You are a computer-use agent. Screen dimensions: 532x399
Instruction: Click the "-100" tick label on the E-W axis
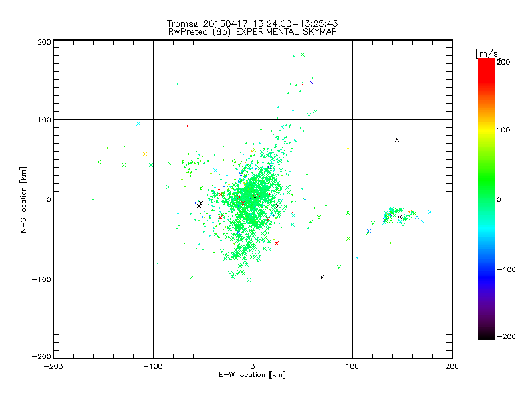click(153, 366)
